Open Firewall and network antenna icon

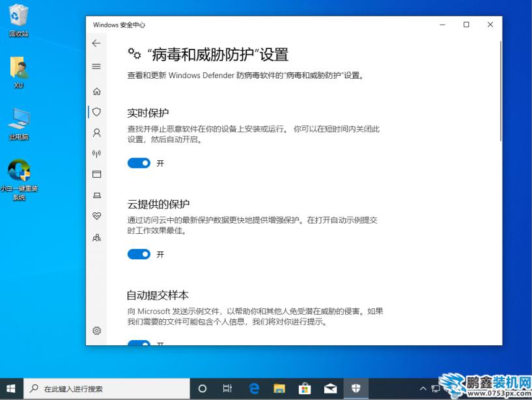click(96, 154)
